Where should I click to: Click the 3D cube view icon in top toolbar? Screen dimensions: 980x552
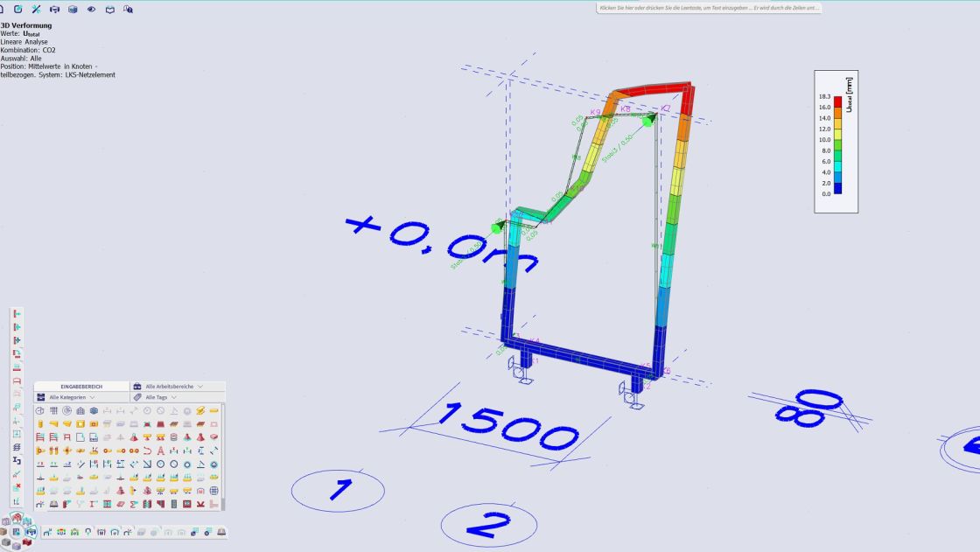[73, 9]
